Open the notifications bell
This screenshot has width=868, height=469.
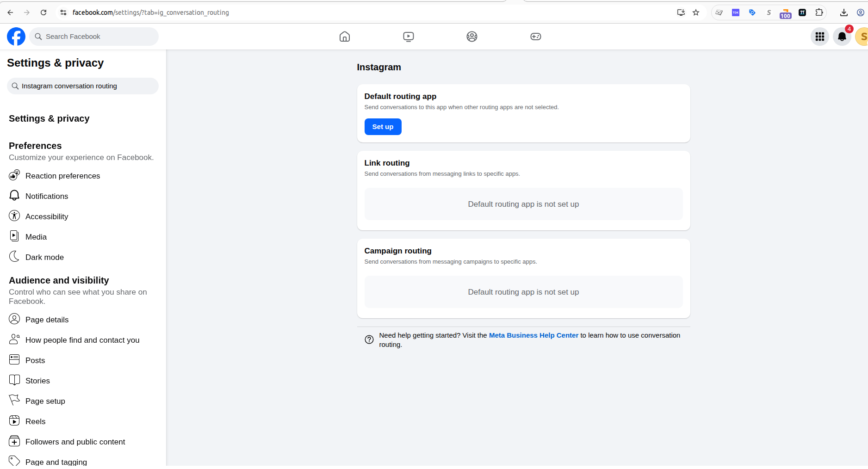tap(842, 37)
